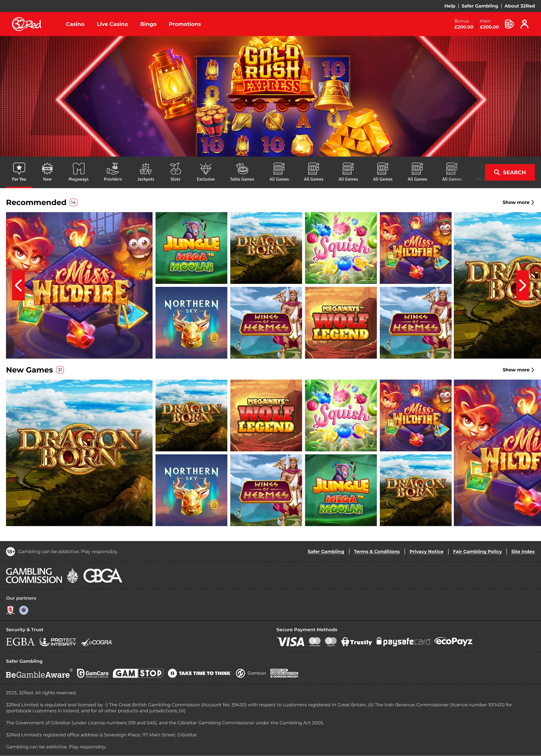The image size is (541, 756).
Task: Click the red SEARCH button
Action: [510, 172]
